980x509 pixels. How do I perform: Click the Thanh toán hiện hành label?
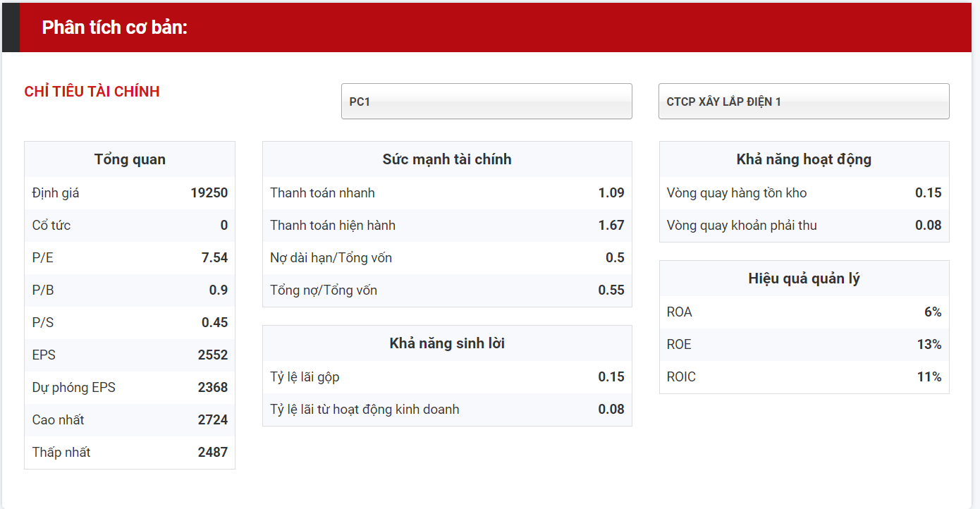[x=333, y=226]
